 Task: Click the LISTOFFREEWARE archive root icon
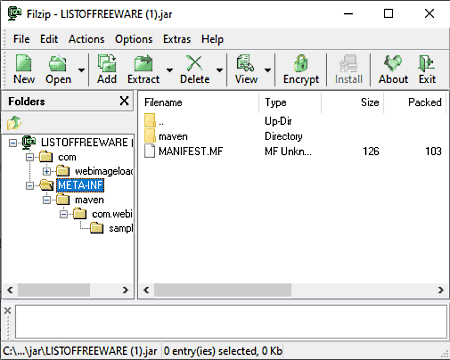[29, 143]
